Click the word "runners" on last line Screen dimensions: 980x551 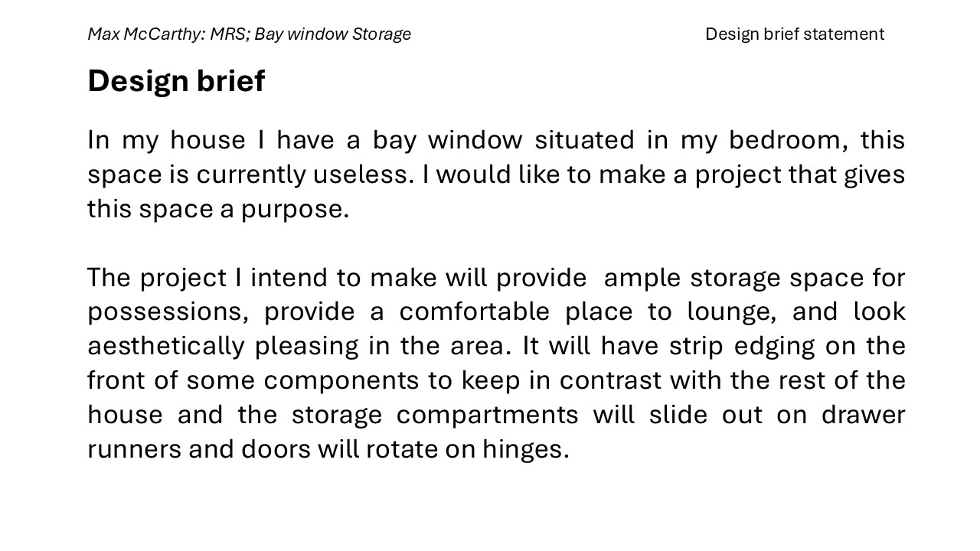tap(133, 449)
